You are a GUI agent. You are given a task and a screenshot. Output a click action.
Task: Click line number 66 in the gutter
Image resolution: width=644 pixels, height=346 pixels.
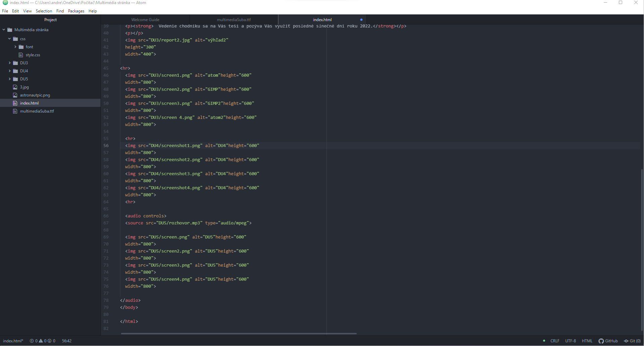(106, 216)
